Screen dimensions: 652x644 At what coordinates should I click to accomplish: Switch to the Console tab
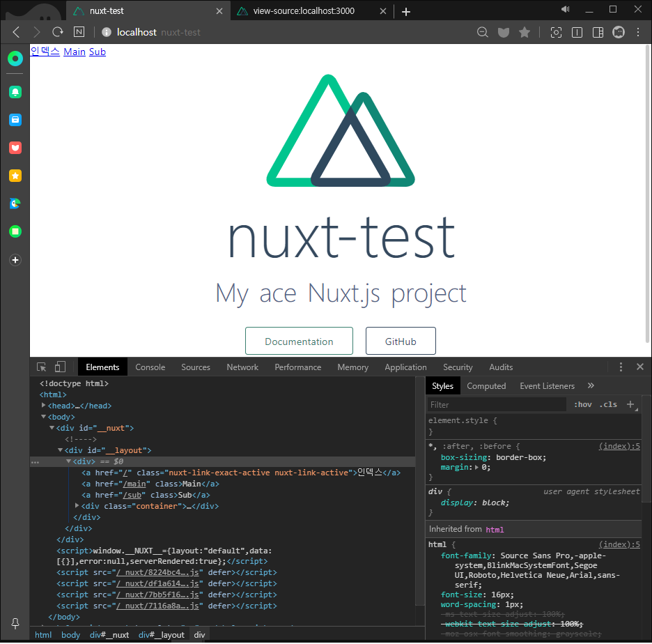pyautogui.click(x=150, y=367)
